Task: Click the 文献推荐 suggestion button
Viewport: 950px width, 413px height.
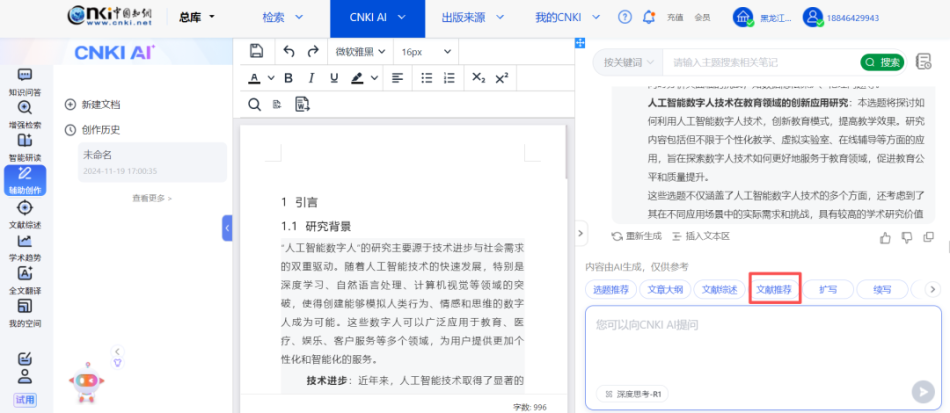Action: click(773, 290)
